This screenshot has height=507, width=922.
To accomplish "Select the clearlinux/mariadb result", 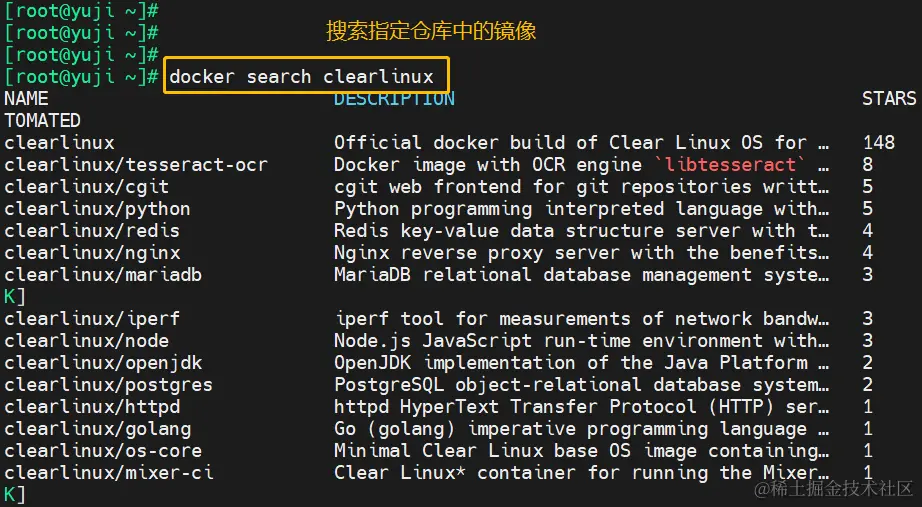I will click(x=103, y=275).
